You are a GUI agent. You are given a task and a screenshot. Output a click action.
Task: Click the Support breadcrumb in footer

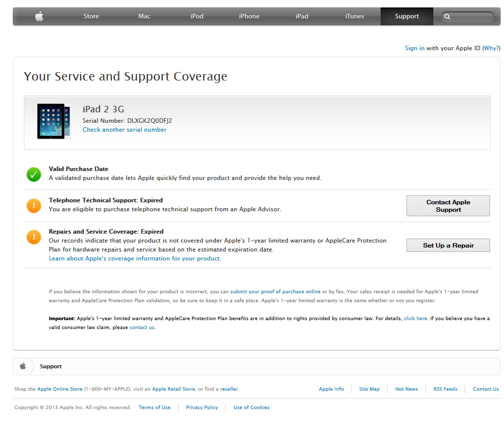coord(51,366)
